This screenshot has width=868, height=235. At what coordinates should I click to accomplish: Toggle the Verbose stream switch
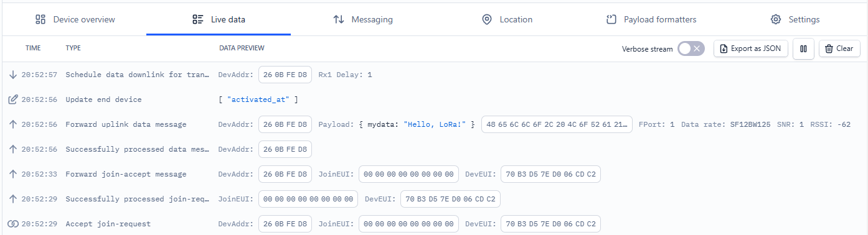pos(691,48)
